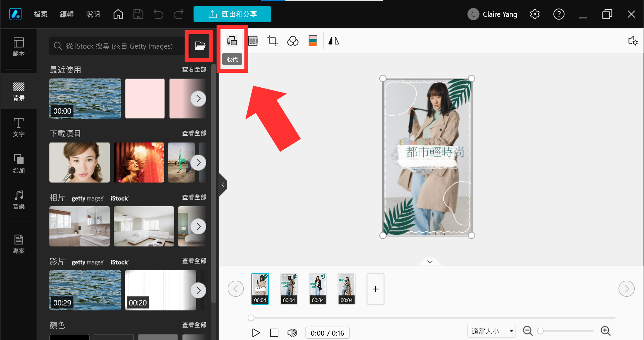Add a new scene with plus button

375,289
